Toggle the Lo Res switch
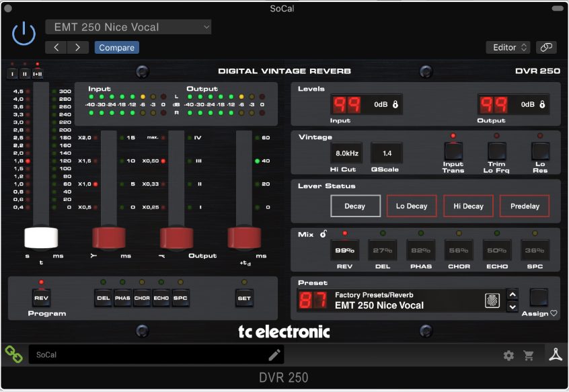 pos(540,151)
